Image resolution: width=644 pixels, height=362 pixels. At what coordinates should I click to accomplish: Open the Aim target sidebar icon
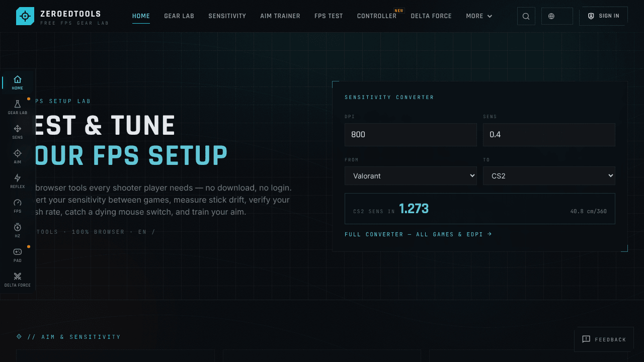click(x=18, y=153)
